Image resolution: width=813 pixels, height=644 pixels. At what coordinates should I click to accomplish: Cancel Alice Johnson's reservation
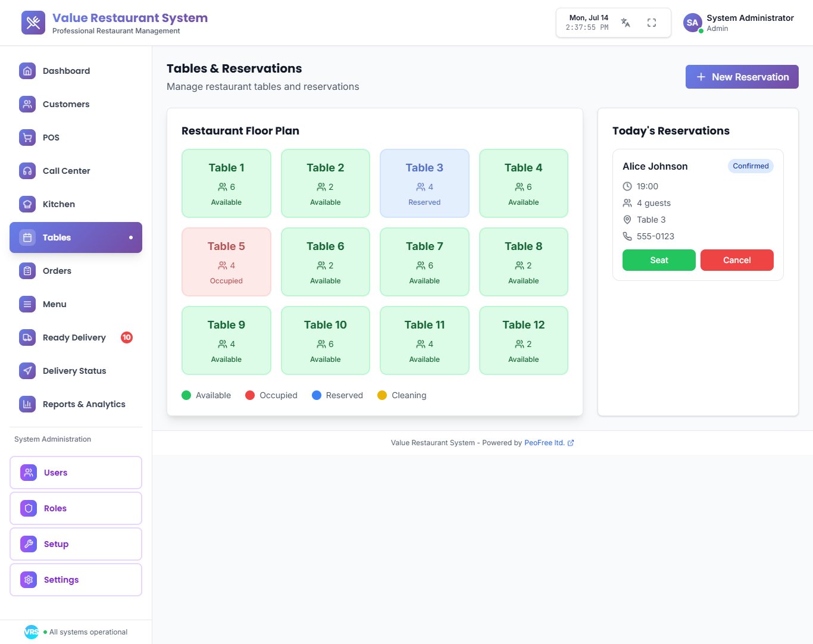coord(737,260)
